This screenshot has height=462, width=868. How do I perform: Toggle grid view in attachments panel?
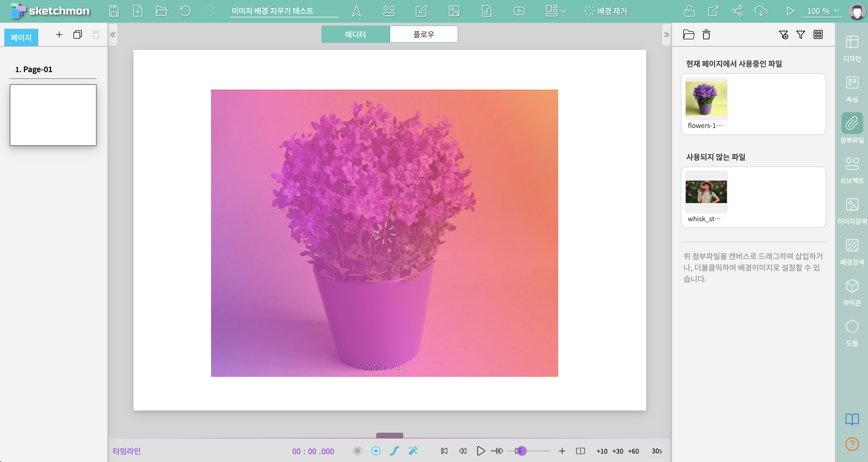(x=818, y=35)
